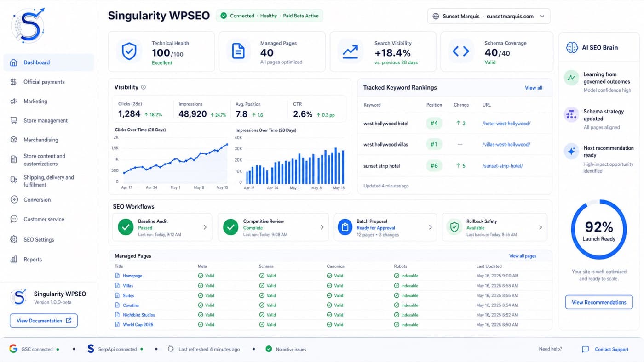644x362 pixels.
Task: Click the Reports bar chart icon
Action: click(x=14, y=259)
